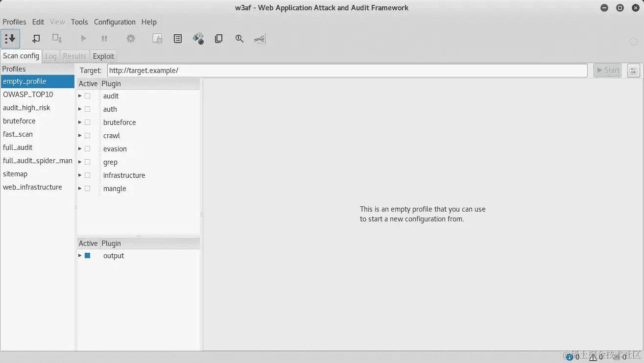
Task: Click the play icon in the toolbar
Action: (83, 39)
